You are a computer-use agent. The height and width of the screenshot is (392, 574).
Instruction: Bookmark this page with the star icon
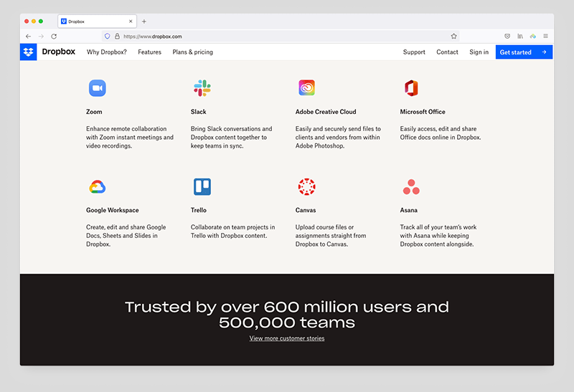point(453,37)
